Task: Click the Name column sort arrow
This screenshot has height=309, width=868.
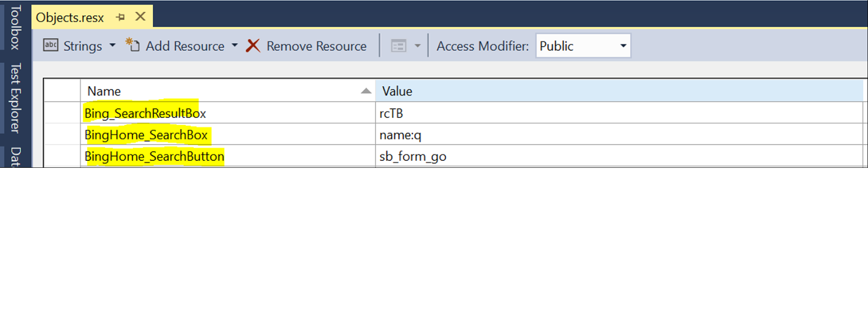Action: 366,91
